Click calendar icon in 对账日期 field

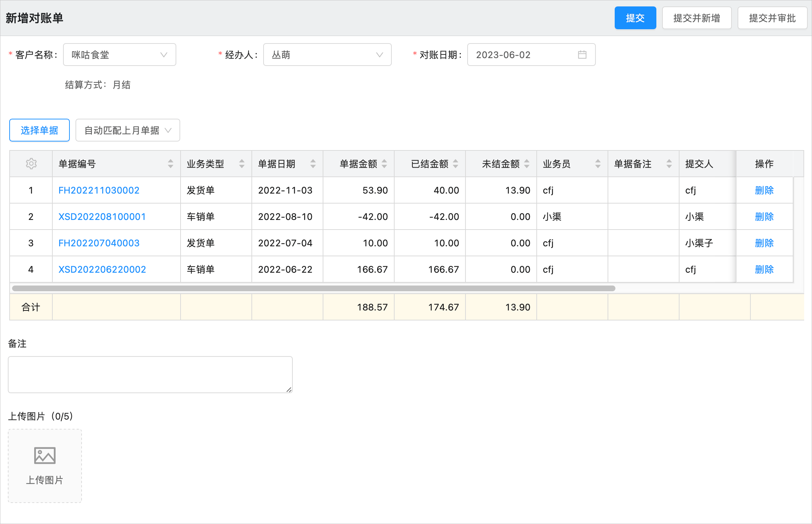coord(582,55)
